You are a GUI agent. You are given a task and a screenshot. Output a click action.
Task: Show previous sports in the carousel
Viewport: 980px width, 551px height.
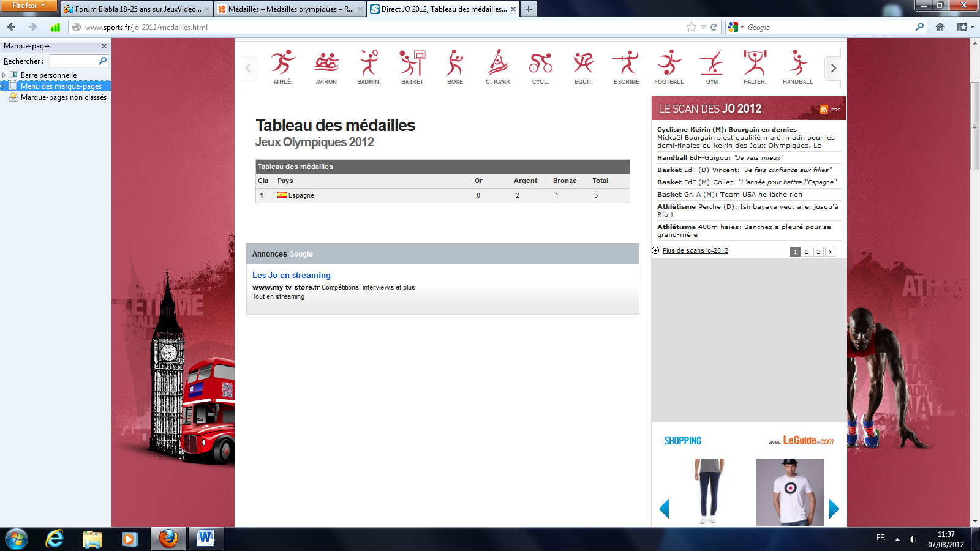[248, 68]
